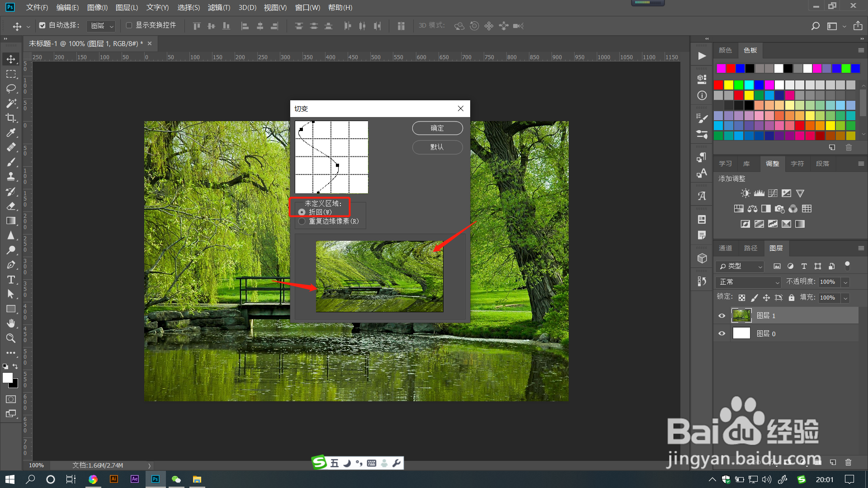Open the 滤镜(T) menu
The height and width of the screenshot is (488, 868).
219,8
